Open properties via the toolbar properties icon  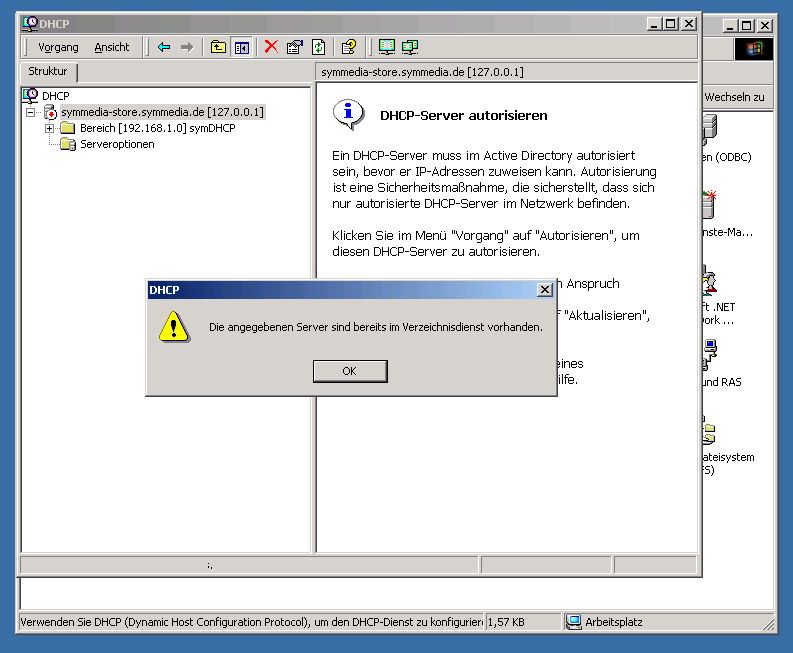(x=294, y=47)
